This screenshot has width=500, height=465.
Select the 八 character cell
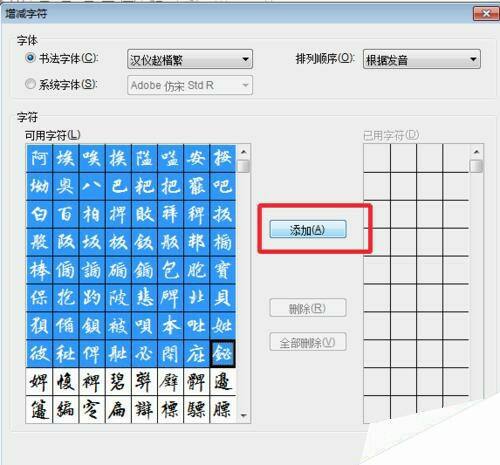pyautogui.click(x=92, y=186)
